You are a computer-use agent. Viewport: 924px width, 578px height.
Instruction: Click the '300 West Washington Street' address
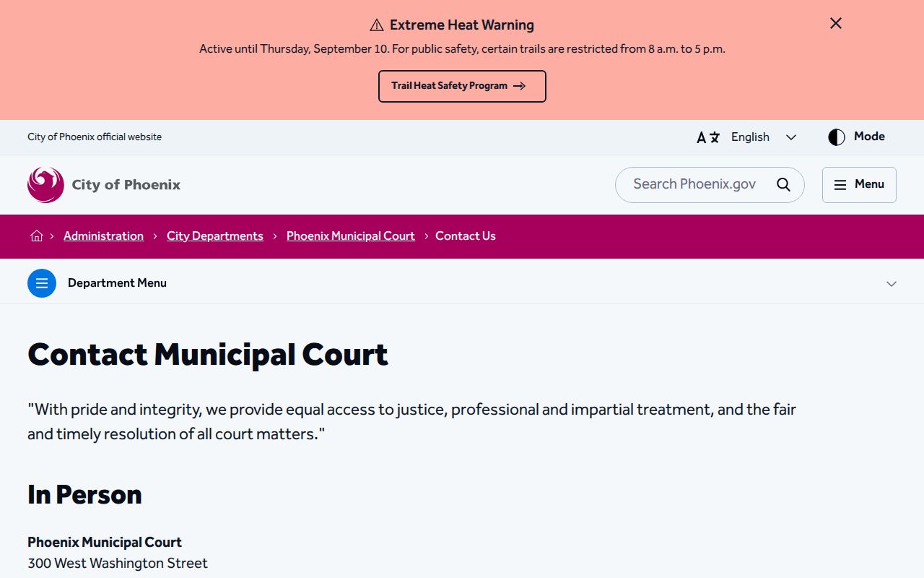(x=118, y=564)
